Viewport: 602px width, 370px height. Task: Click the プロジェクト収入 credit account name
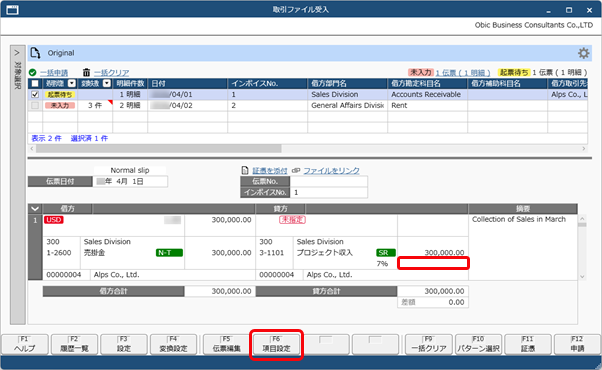[x=324, y=253]
